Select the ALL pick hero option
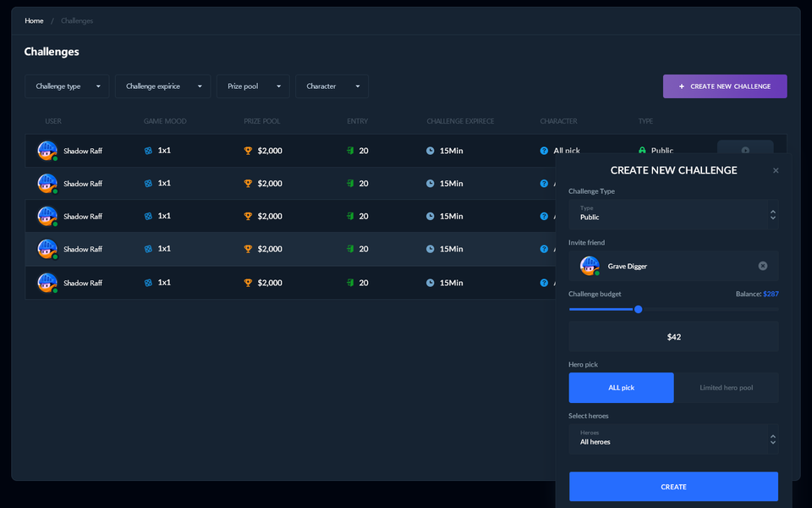812x508 pixels. [x=621, y=388]
